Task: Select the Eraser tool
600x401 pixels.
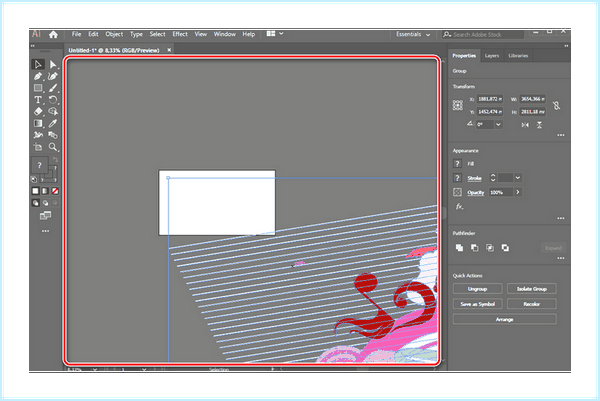Action: pyautogui.click(x=38, y=111)
